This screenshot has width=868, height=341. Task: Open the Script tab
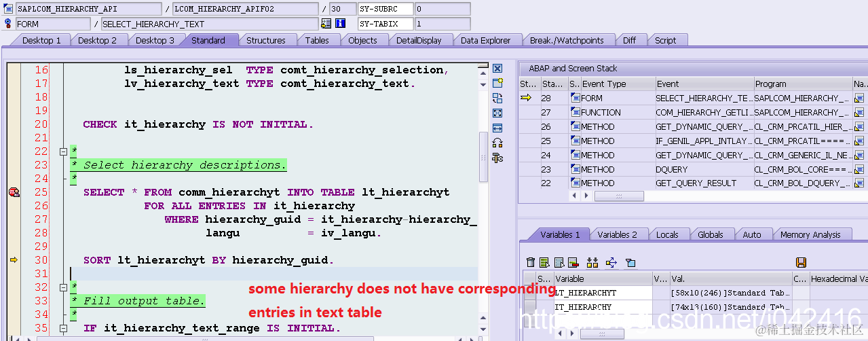click(665, 40)
